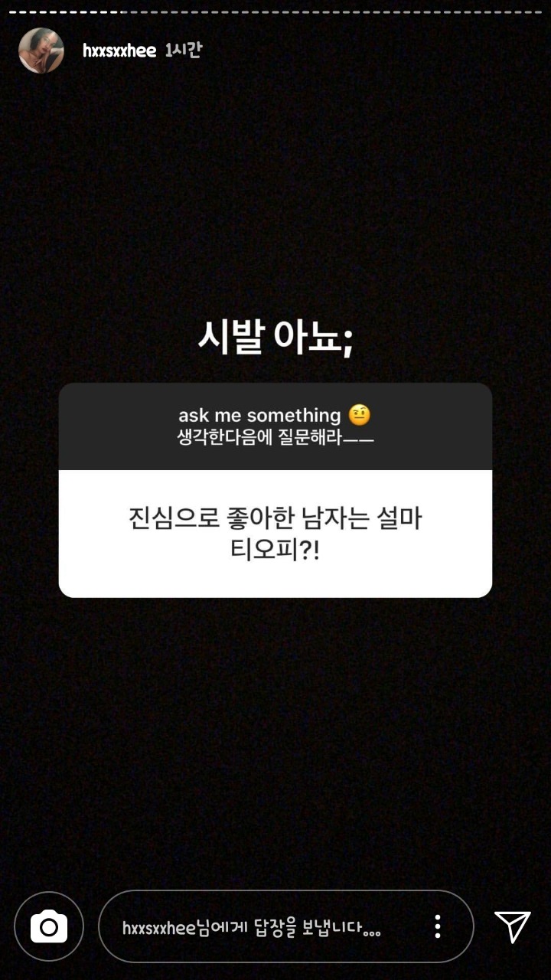Tap the 시발 아뇨; caption text
551x980 pixels.
coord(275,338)
